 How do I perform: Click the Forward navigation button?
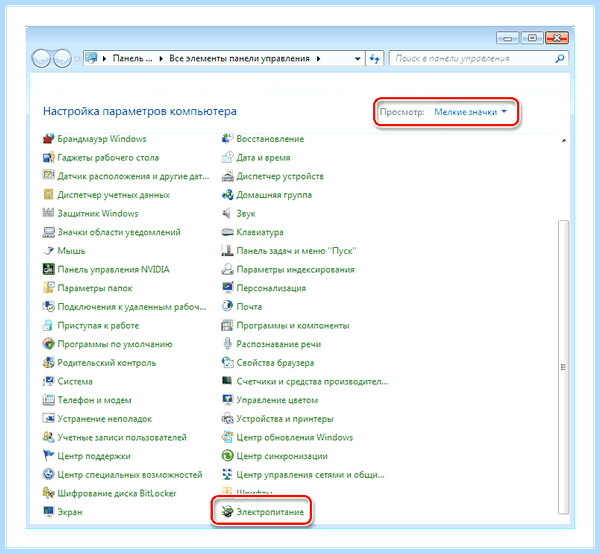(62, 59)
